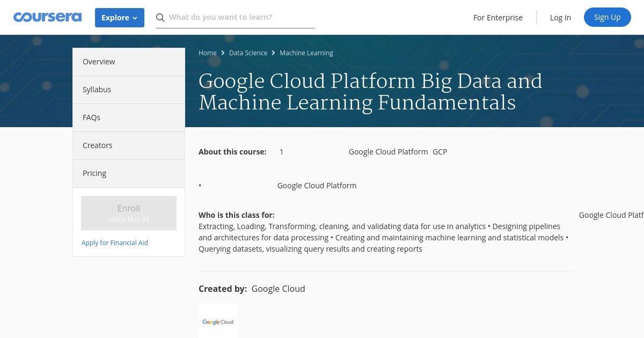Image resolution: width=644 pixels, height=338 pixels.
Task: Open Apply for Financial Aid link
Action: click(115, 243)
